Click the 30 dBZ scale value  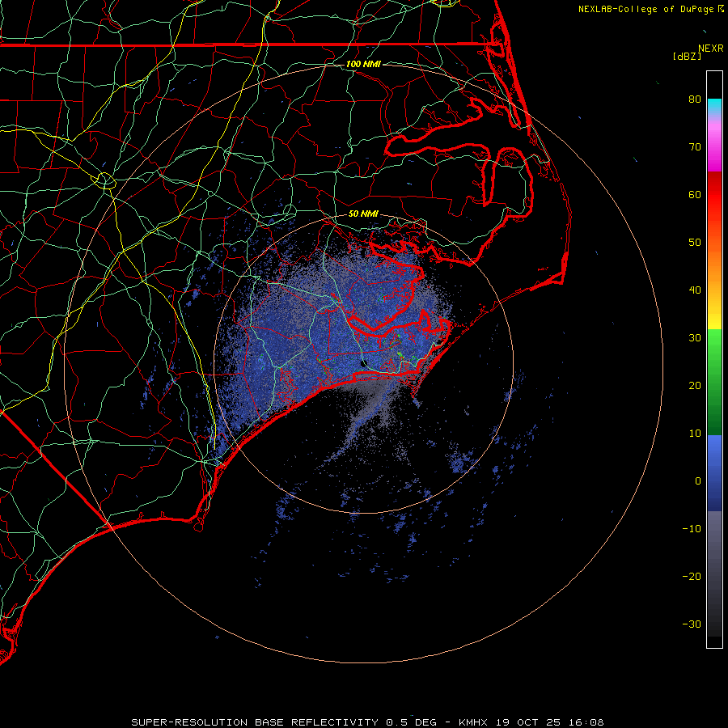(695, 337)
